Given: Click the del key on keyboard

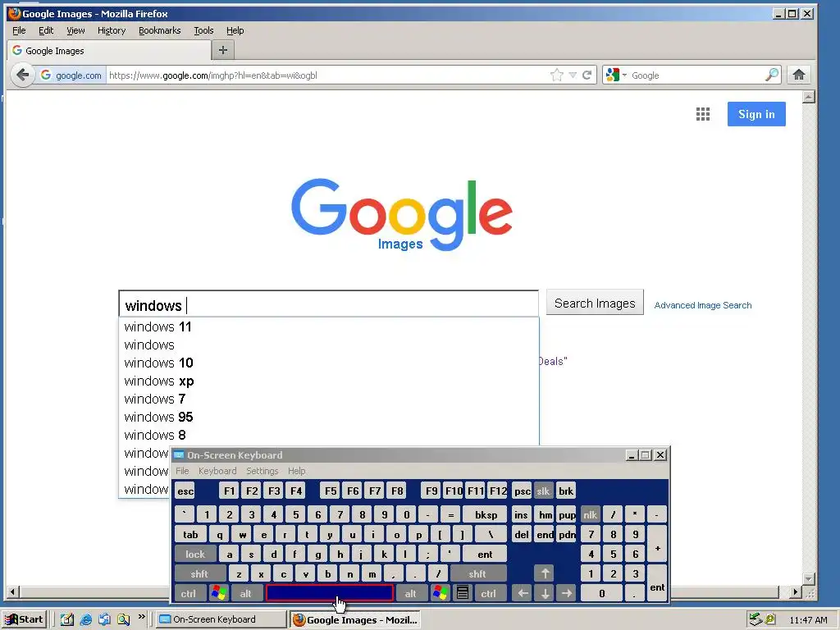Looking at the screenshot, I should pos(521,535).
